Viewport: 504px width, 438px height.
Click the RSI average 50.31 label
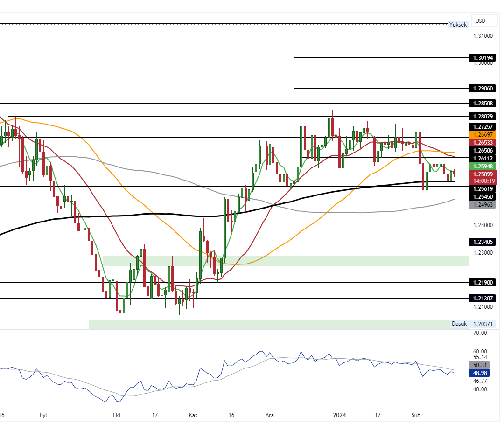480,365
